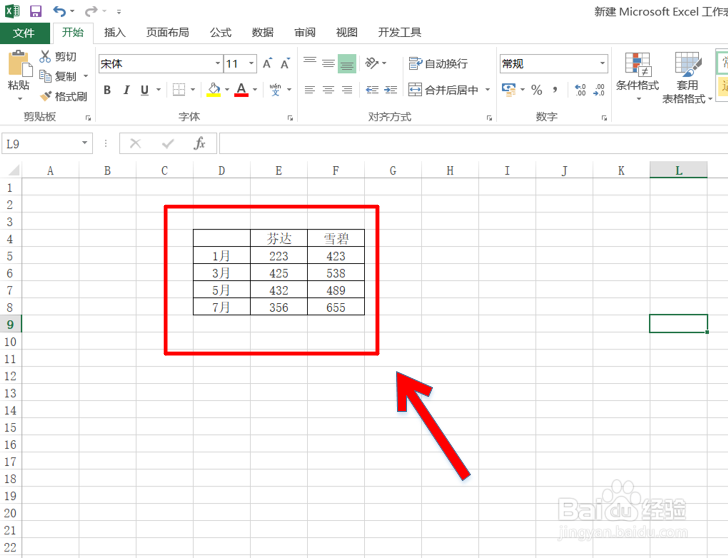This screenshot has width=728, height=558.
Task: Open the fill color dropdown arrow
Action: click(227, 90)
